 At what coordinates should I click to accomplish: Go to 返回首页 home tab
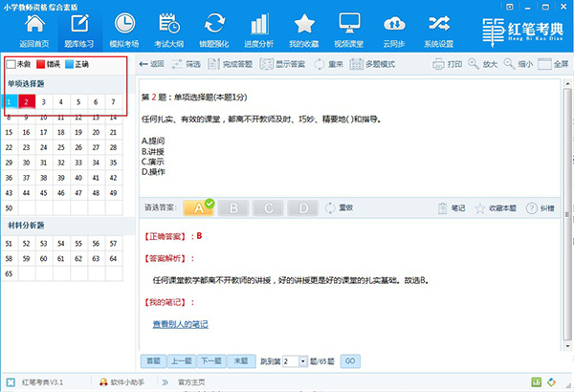(x=34, y=30)
